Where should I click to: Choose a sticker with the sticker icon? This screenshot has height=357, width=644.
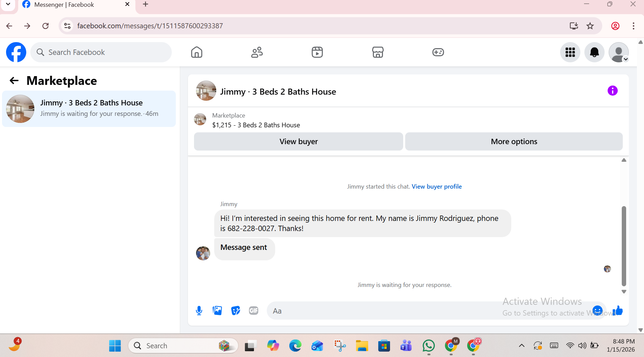pyautogui.click(x=235, y=311)
